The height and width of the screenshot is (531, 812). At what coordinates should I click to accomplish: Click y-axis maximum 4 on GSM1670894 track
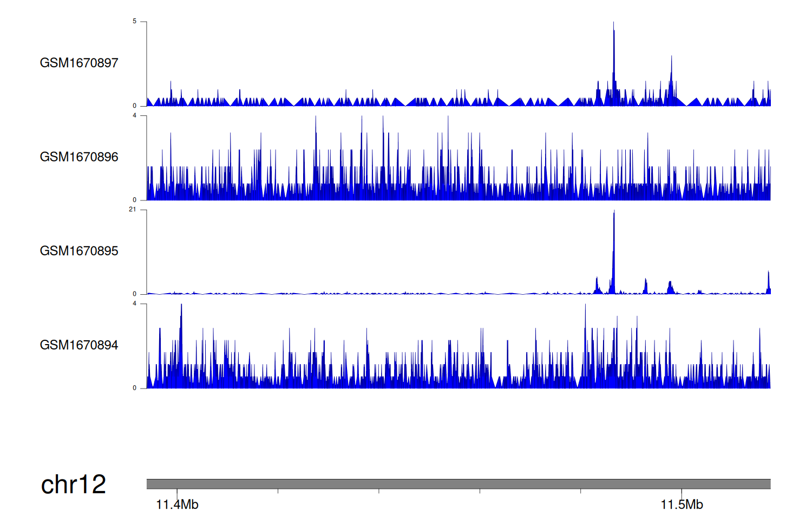pos(134,304)
